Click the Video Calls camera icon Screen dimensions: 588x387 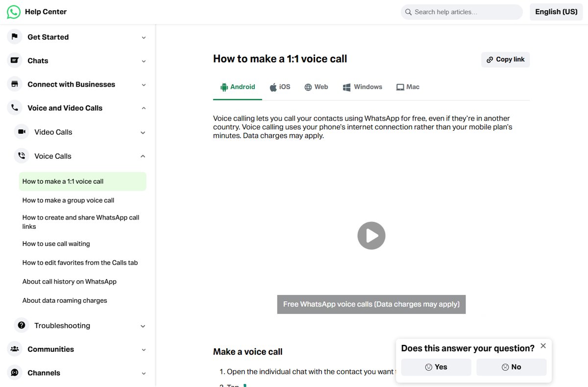22,132
